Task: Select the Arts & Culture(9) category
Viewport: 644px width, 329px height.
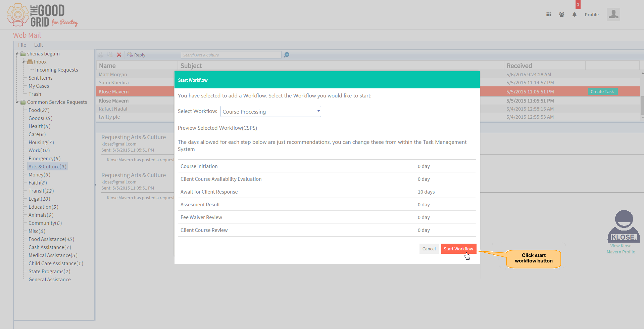Action: [x=47, y=167]
